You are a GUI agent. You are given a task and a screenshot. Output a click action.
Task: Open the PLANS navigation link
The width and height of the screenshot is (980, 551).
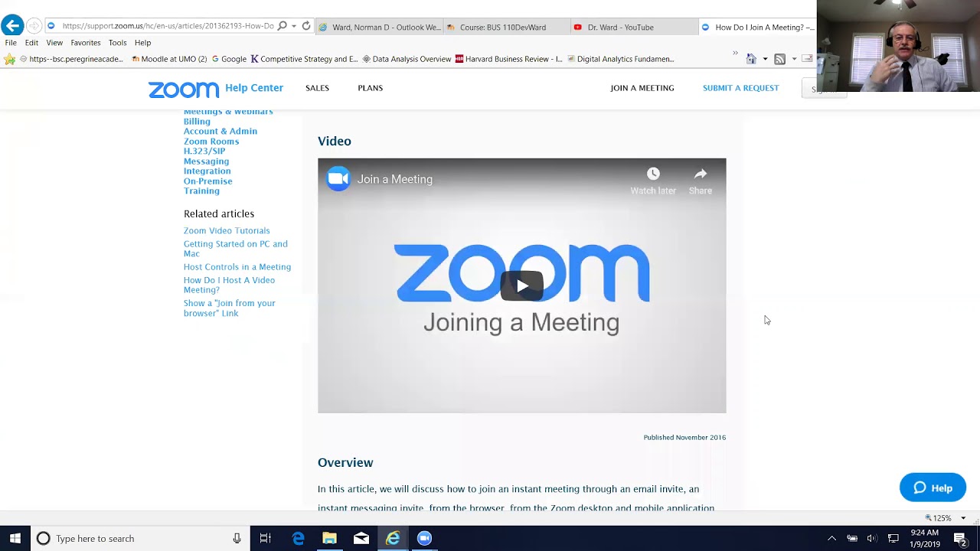click(x=370, y=88)
